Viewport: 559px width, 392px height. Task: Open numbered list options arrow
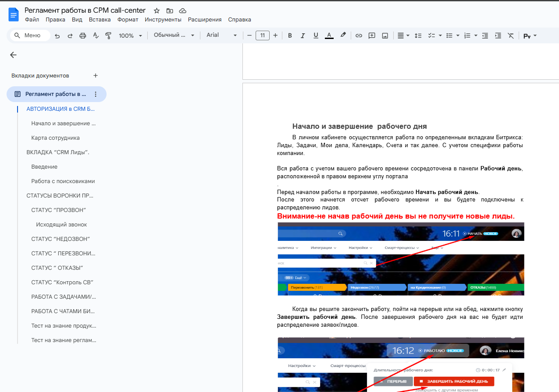pos(476,35)
